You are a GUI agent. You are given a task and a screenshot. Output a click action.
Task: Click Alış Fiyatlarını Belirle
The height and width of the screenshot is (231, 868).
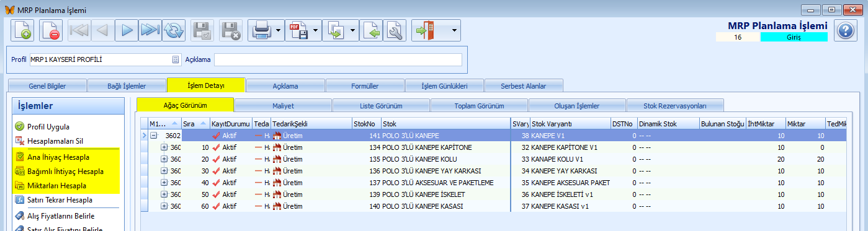(61, 216)
